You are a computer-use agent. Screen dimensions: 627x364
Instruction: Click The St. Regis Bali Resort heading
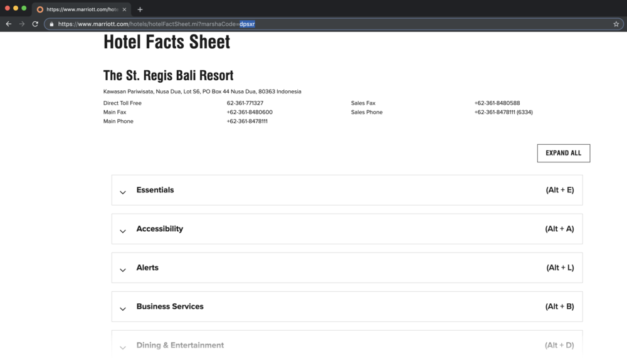168,76
